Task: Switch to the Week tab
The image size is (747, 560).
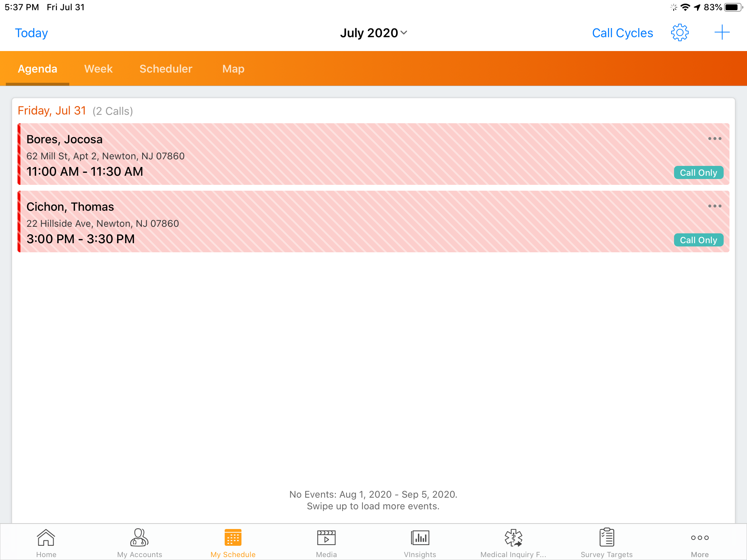Action: 98,69
